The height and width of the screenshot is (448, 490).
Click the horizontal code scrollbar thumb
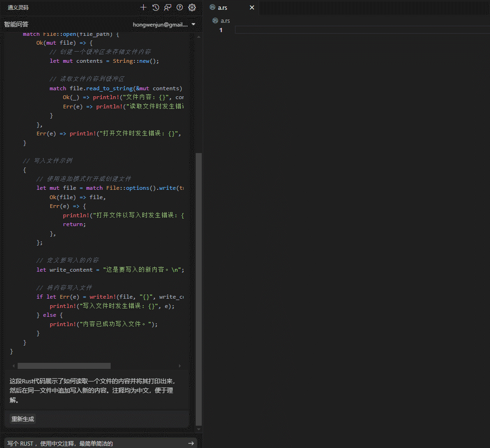(x=64, y=366)
